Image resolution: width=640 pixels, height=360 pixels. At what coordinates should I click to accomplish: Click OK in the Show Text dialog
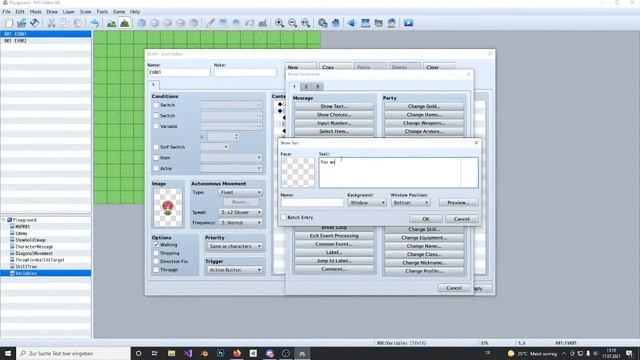426,219
